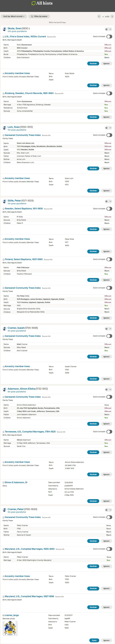Click the search icon in Filter by name
The width and height of the screenshot is (115, 644).
pos(32,16)
